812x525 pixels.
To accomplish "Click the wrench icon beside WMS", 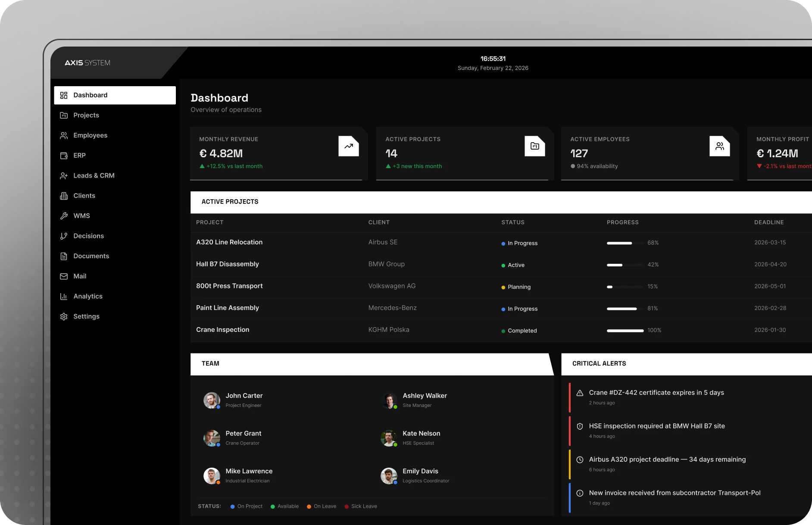I will (x=64, y=216).
